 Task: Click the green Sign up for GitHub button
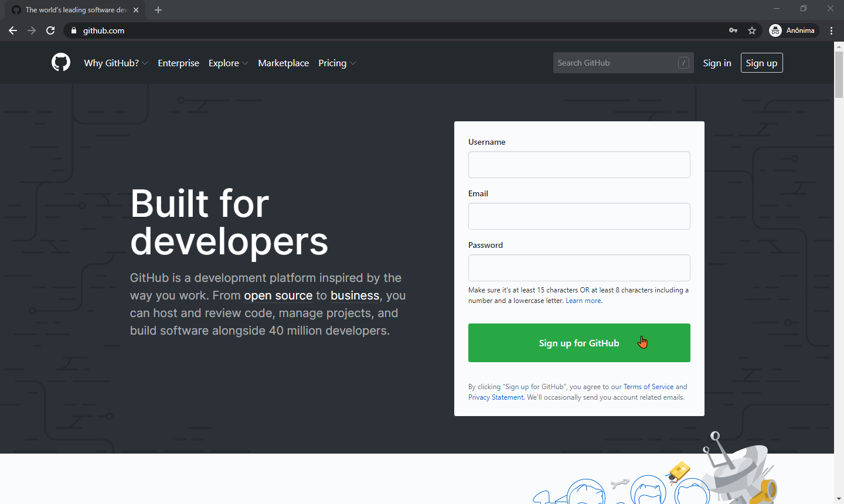click(x=579, y=343)
